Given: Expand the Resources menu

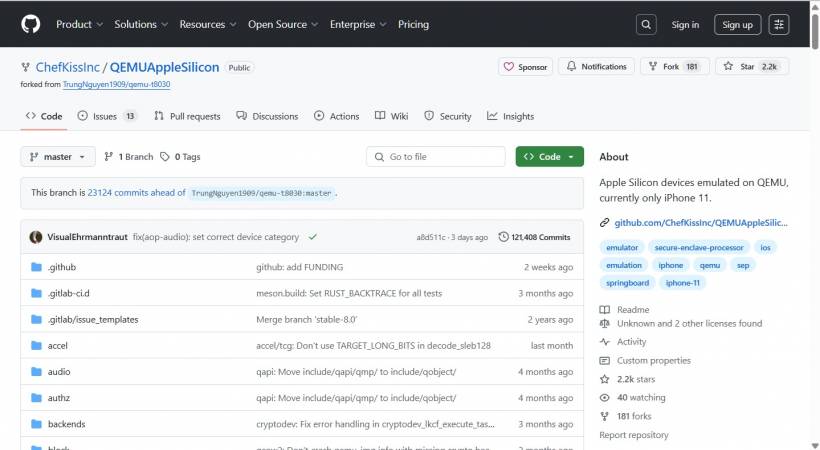Looking at the screenshot, I should [x=208, y=24].
